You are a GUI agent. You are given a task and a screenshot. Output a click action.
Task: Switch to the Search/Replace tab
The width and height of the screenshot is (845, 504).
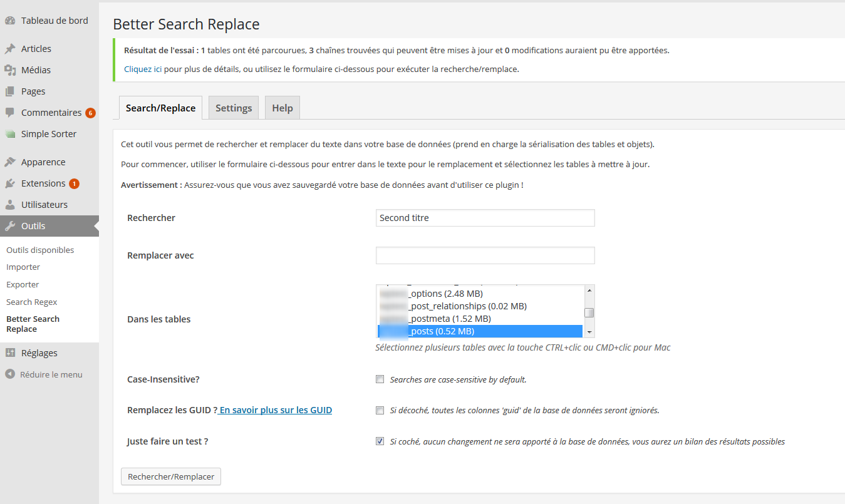[160, 108]
